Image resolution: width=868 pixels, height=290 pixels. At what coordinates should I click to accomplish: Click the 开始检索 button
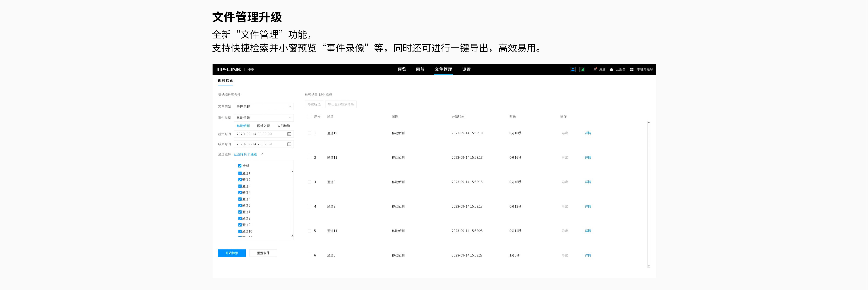coord(232,253)
